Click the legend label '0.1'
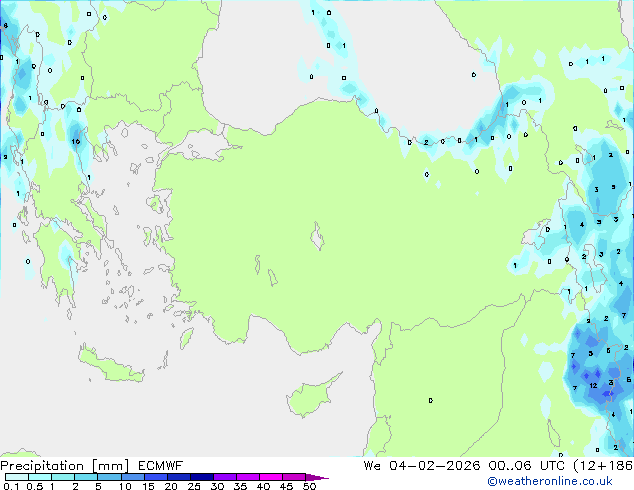This screenshot has height=490, width=634. (x=11, y=486)
